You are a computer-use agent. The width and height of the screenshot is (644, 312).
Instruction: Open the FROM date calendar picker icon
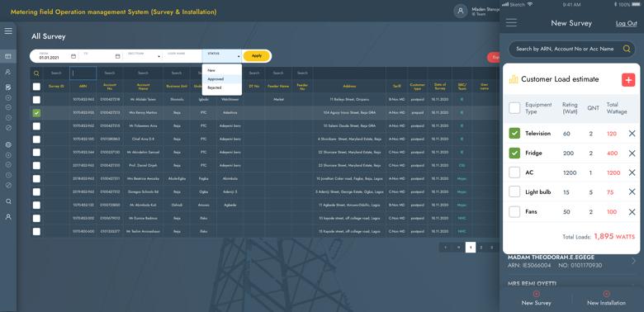tap(73, 56)
